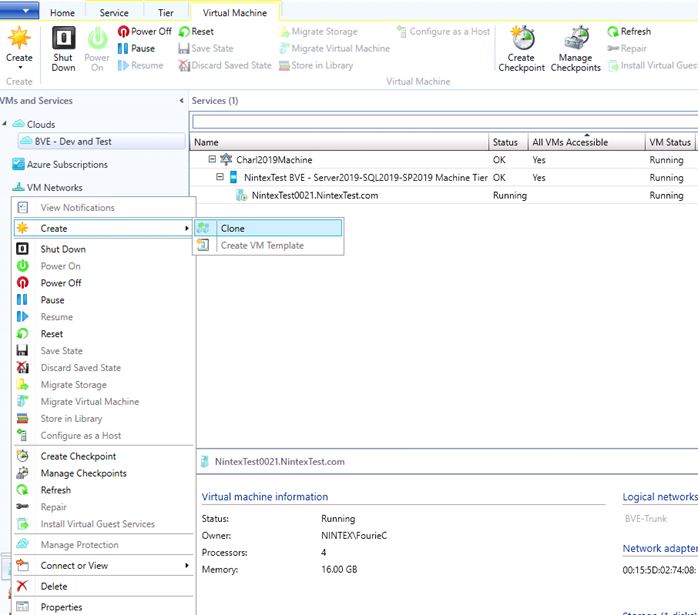698x615 pixels.
Task: Click Create Checkpoint in the ribbon
Action: coord(521,49)
